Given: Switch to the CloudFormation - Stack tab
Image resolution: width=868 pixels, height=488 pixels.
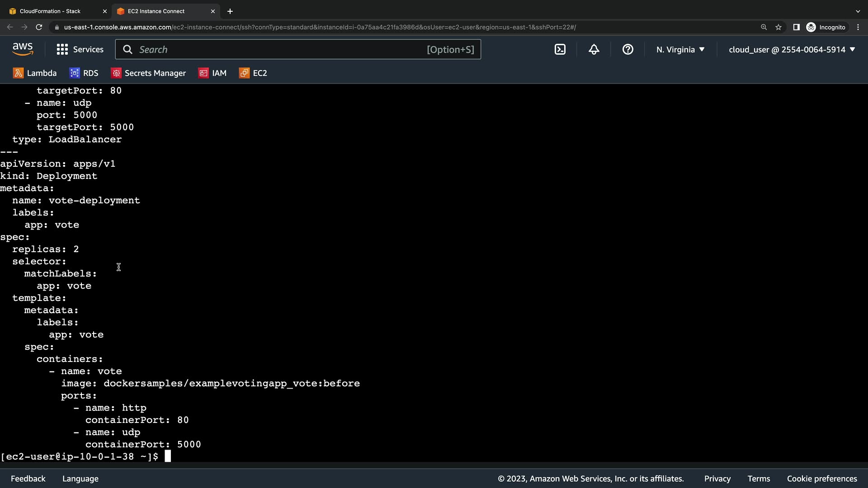Looking at the screenshot, I should (50, 11).
